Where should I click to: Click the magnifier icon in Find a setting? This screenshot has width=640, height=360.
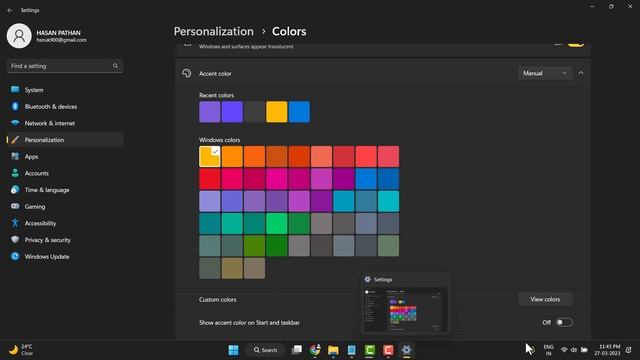(115, 66)
